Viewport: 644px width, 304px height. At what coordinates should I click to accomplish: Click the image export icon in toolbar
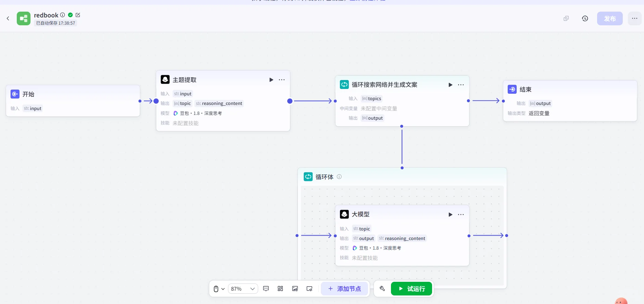(295, 289)
